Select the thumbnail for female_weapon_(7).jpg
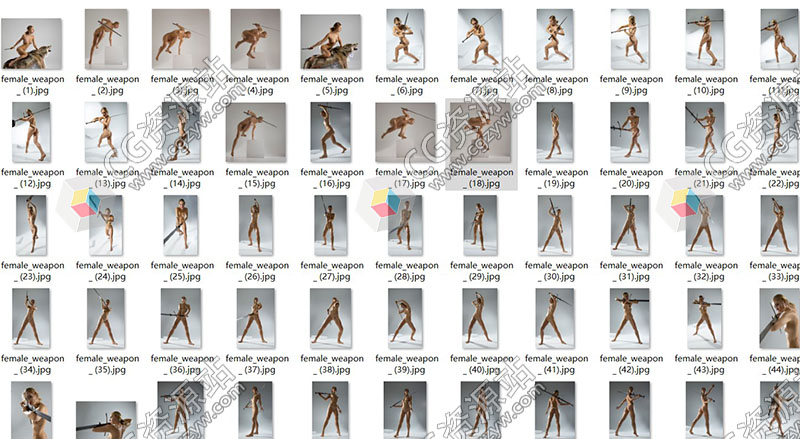 tap(479, 39)
